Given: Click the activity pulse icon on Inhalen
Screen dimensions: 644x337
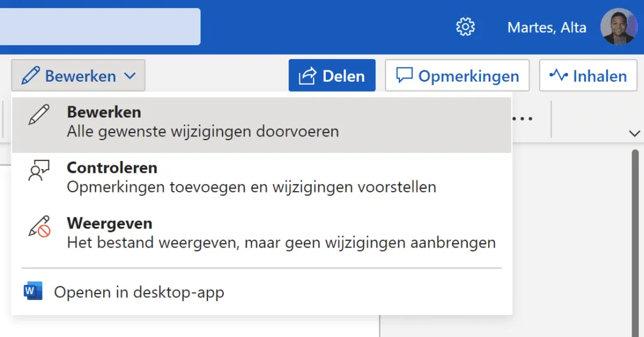Looking at the screenshot, I should 558,76.
